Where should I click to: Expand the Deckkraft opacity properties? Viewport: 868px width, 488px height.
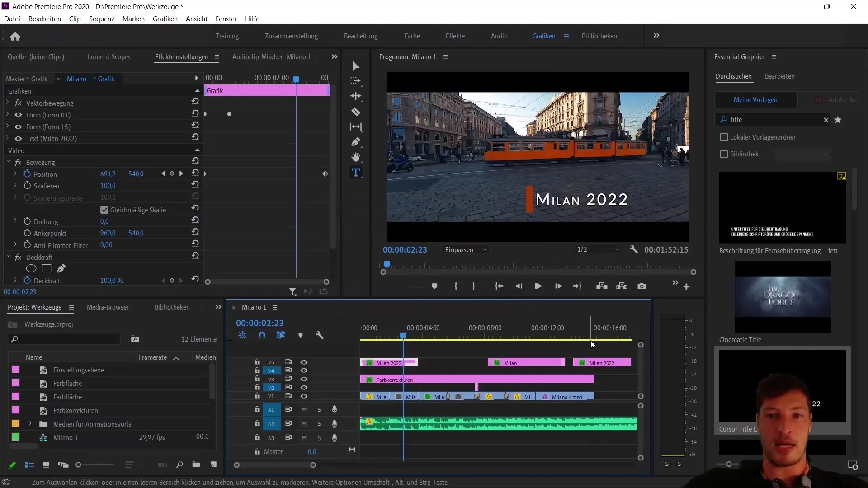click(x=15, y=280)
